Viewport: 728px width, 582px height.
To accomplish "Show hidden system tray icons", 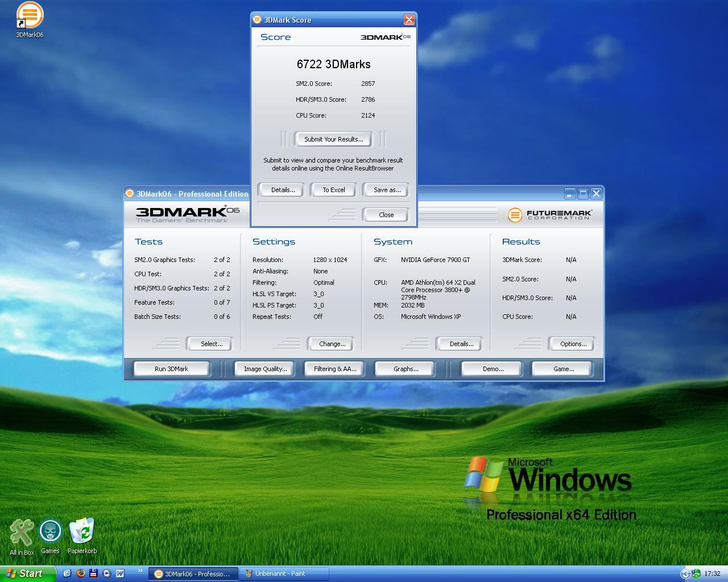I will pos(685,573).
